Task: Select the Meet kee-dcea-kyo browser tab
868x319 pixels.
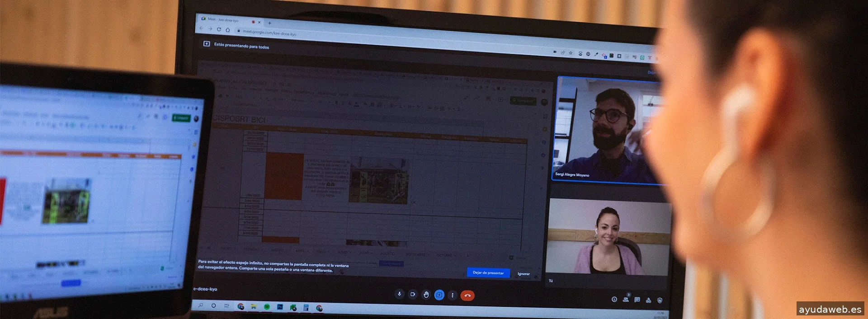Action: (x=225, y=20)
